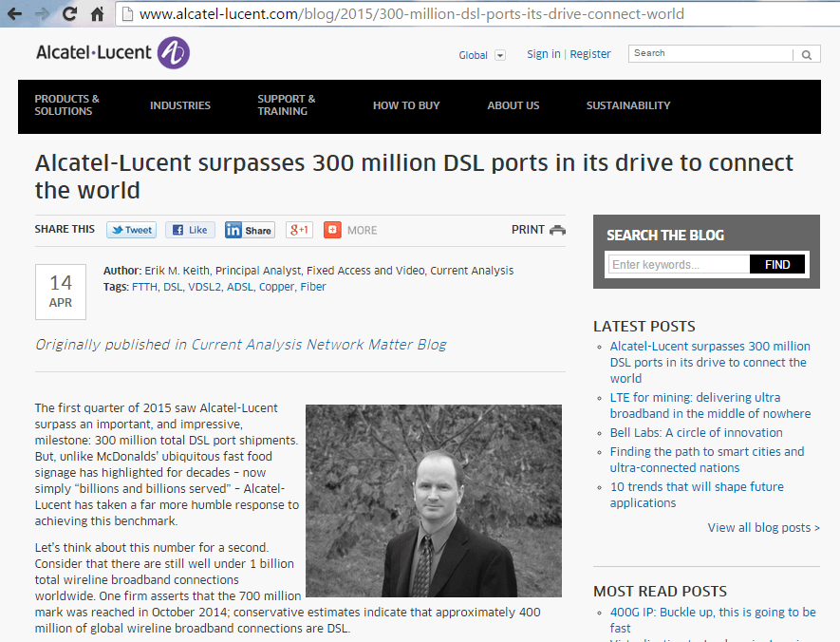The image size is (840, 642).
Task: Open the MORE sharing options
Action: 350,230
